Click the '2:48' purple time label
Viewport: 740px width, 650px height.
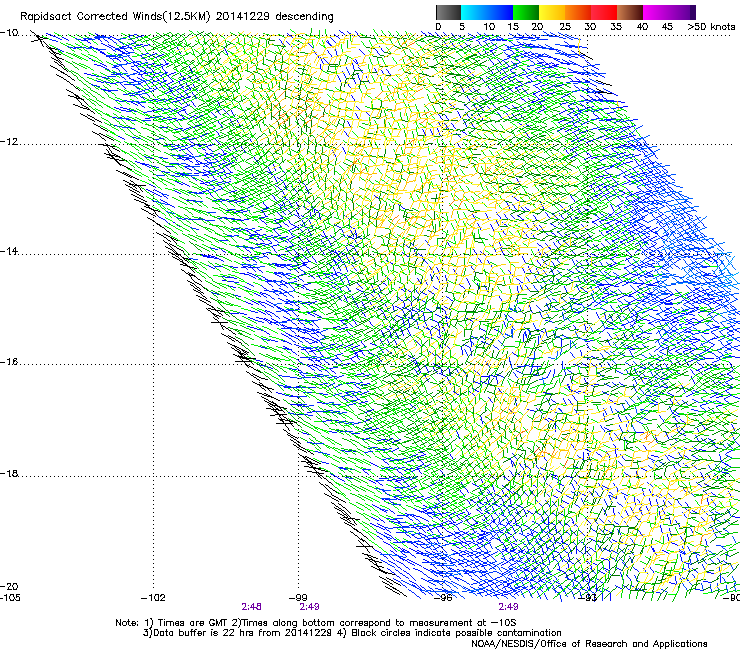coord(252,607)
